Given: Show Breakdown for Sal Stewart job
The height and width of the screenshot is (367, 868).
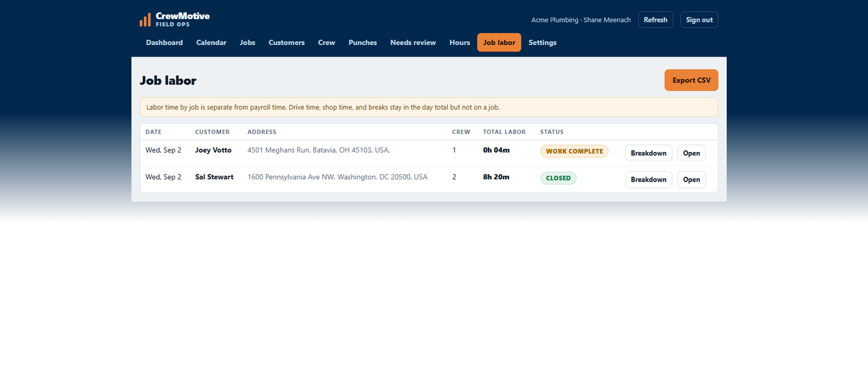Looking at the screenshot, I should click(x=649, y=180).
